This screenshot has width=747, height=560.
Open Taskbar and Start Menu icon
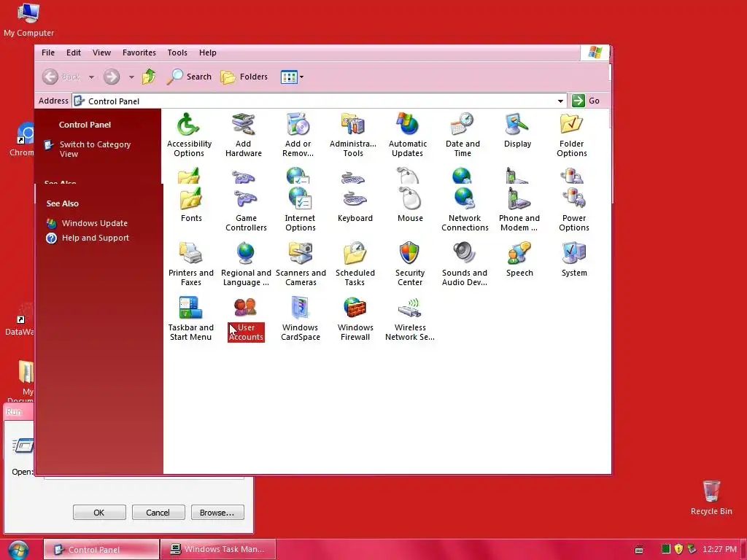coord(190,319)
